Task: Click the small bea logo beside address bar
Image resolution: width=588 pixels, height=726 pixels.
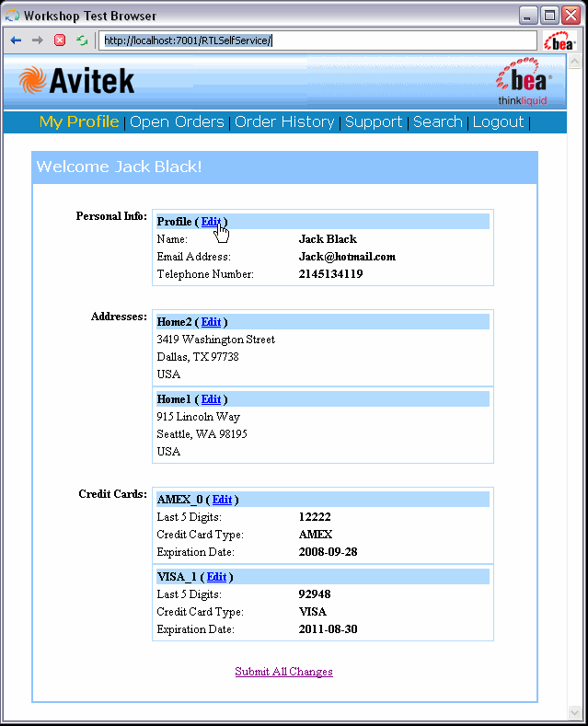Action: (559, 40)
